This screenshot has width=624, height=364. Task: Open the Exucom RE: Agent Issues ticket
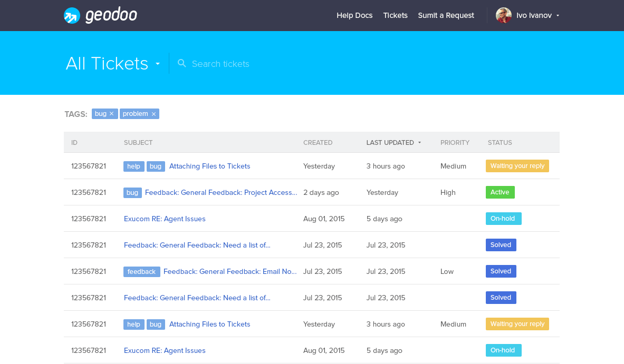(x=165, y=219)
